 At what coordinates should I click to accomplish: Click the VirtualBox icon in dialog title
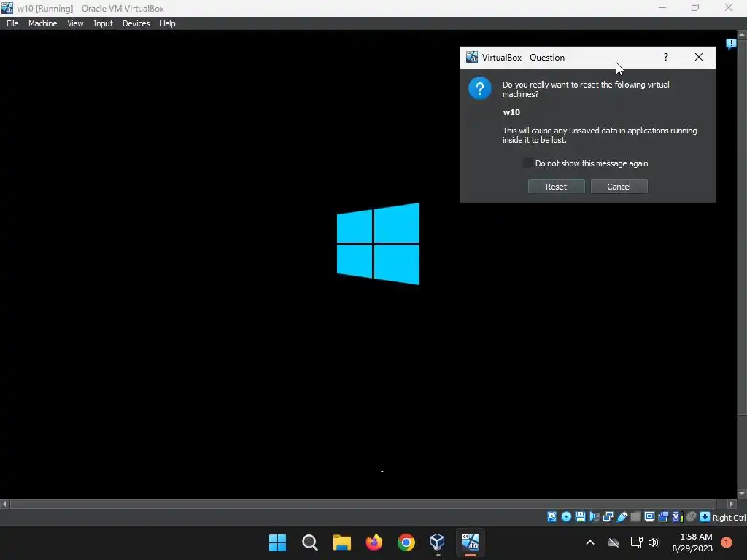472,57
